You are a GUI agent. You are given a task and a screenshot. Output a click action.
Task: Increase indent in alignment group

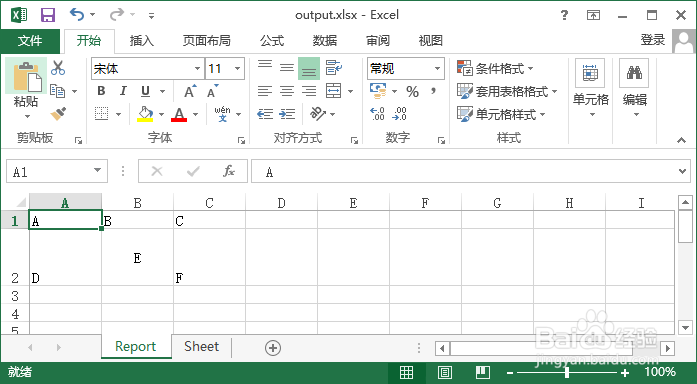pos(287,114)
